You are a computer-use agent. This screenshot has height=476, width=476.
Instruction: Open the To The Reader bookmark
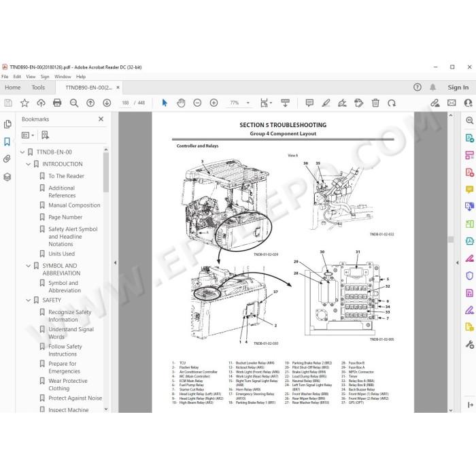[x=66, y=176]
